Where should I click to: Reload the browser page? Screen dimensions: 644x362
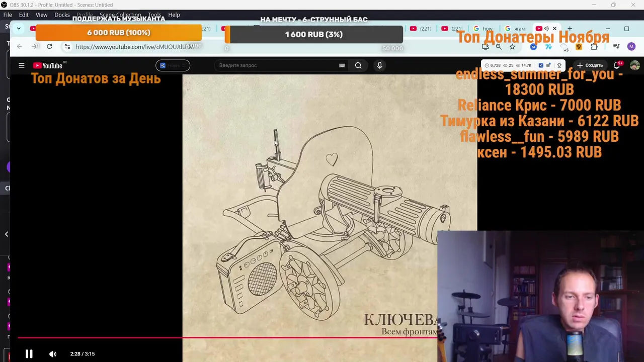(x=49, y=46)
